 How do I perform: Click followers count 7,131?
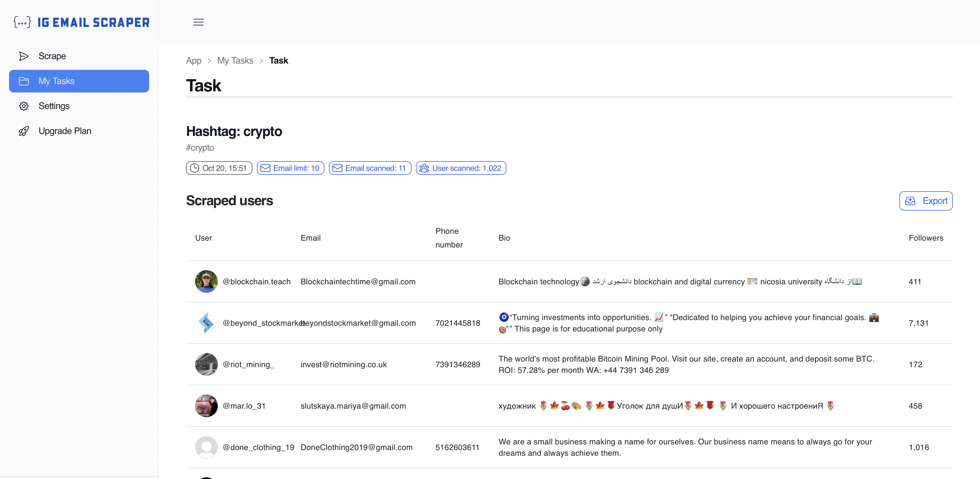click(918, 323)
